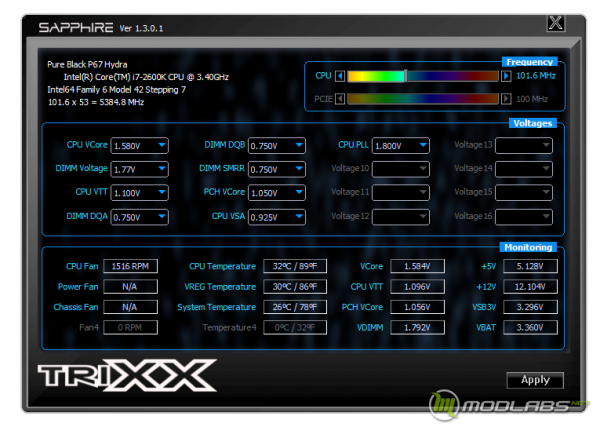Image resolution: width=600 pixels, height=431 pixels.
Task: Click the VCore 1.584V monitoring field
Action: coord(417,266)
